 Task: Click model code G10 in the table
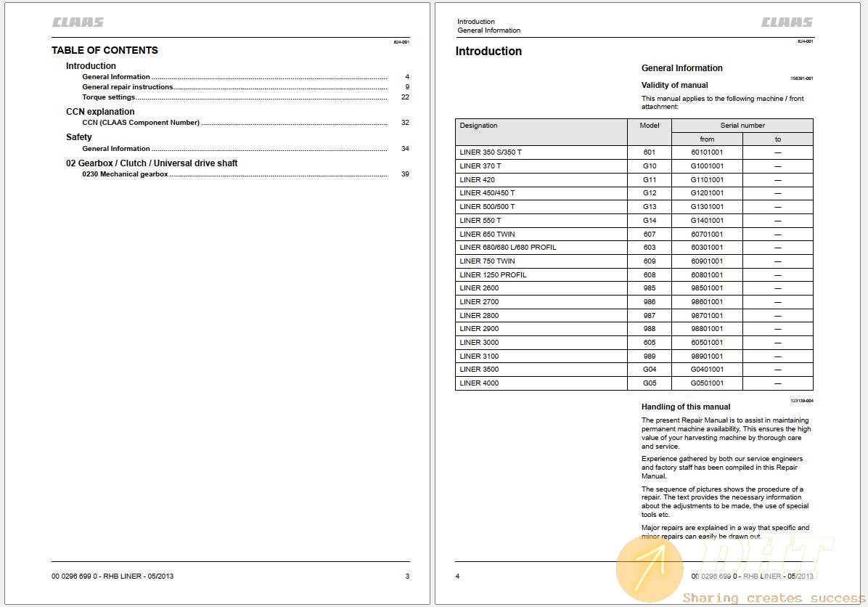650,166
